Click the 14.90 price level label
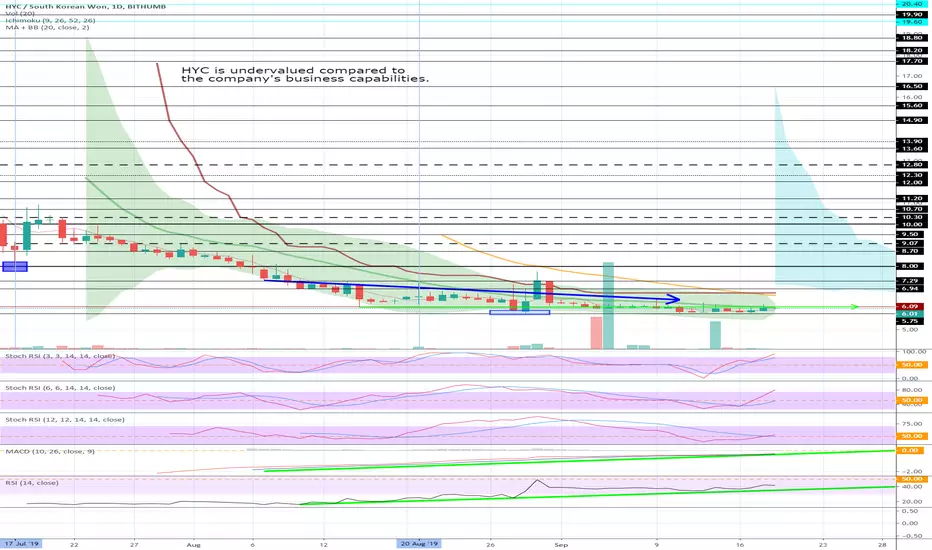Viewport: 932px width, 550px height. 912,120
